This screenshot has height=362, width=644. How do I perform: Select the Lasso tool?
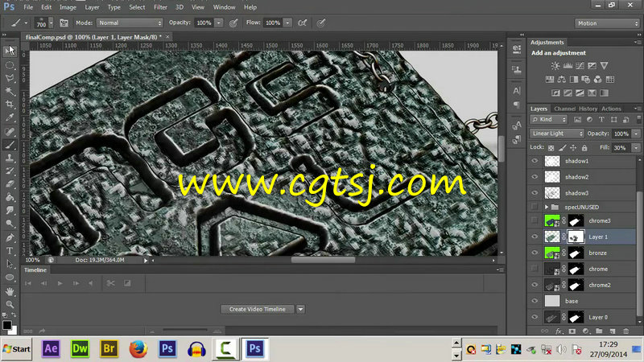(10, 78)
